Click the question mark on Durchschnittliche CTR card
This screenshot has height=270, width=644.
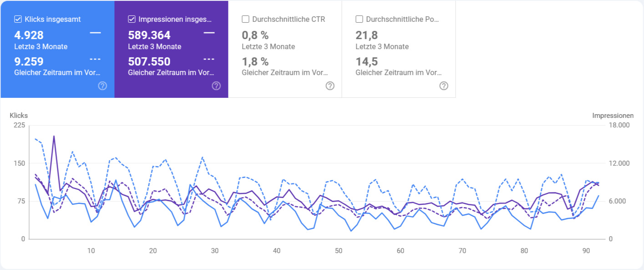[330, 86]
